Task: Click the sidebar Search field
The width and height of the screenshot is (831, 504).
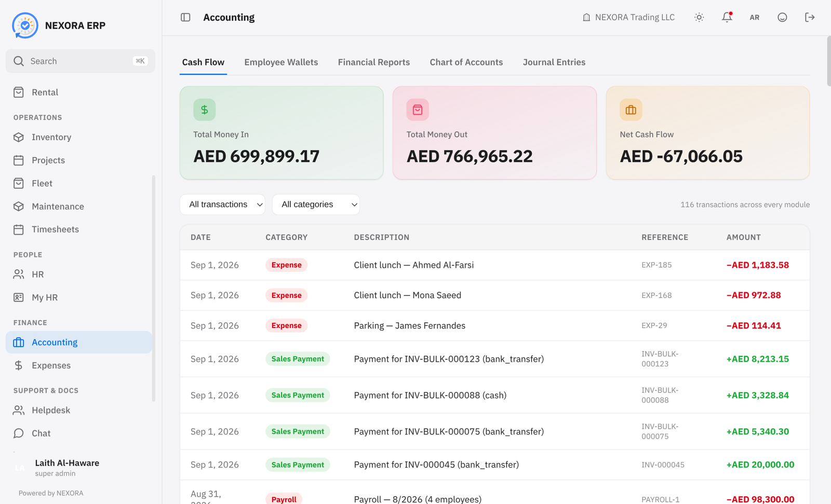Action: [81, 61]
